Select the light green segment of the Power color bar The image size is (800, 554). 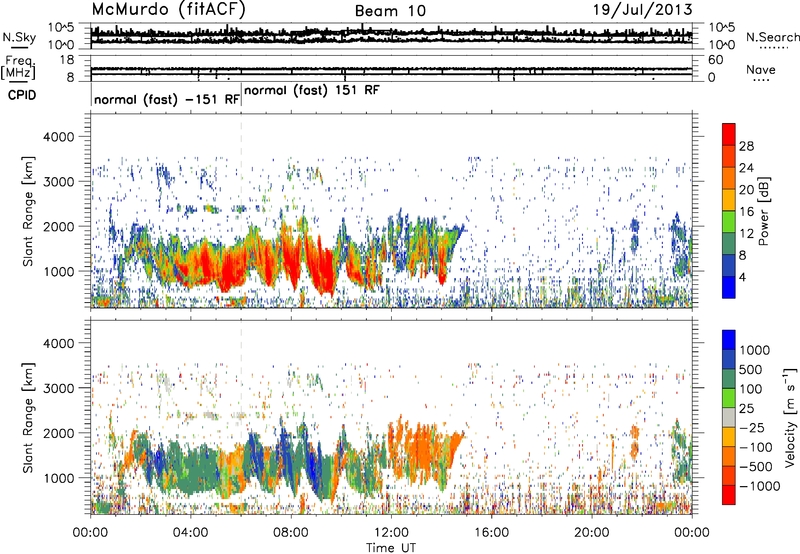[729, 221]
